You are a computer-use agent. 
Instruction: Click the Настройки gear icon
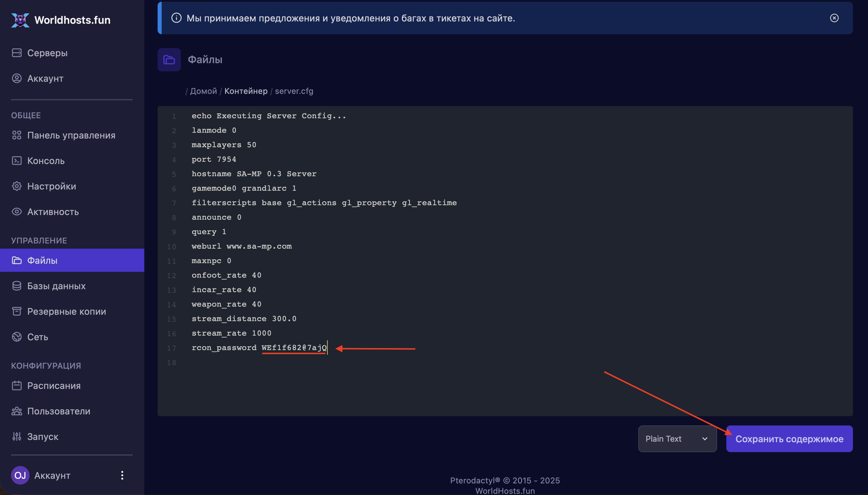(x=17, y=186)
